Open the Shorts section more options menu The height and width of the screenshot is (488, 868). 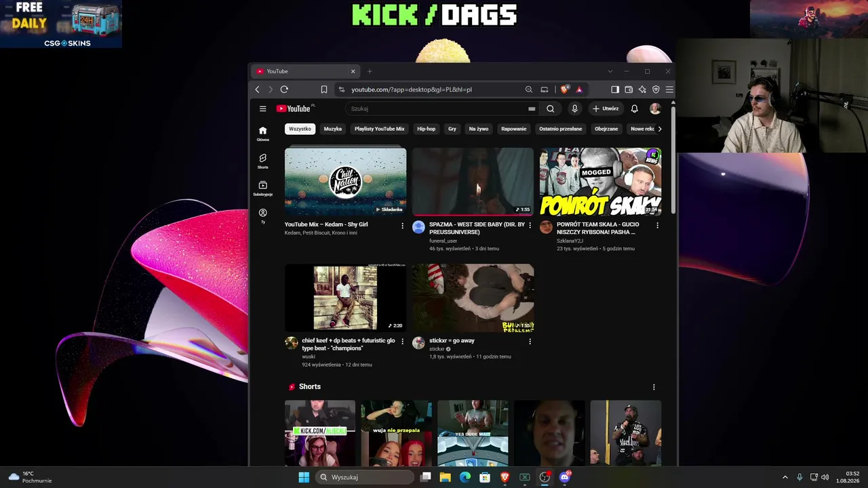tap(654, 387)
